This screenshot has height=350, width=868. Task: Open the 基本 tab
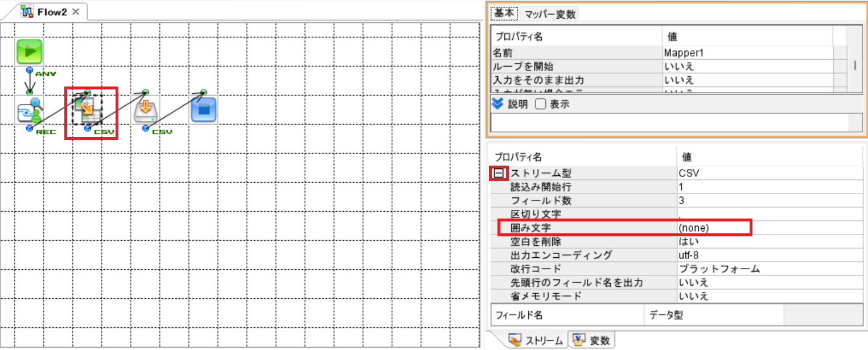coord(504,13)
